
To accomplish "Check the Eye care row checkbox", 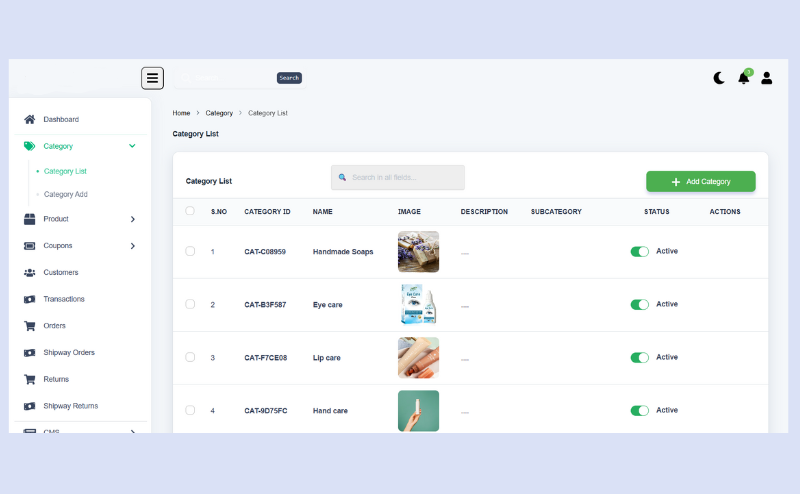I will (190, 304).
